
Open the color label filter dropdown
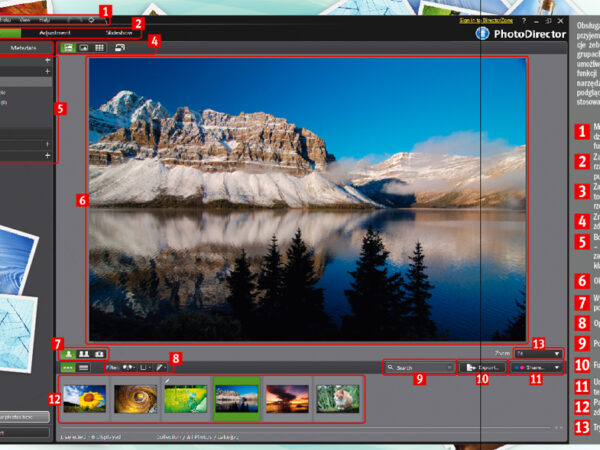(145, 368)
